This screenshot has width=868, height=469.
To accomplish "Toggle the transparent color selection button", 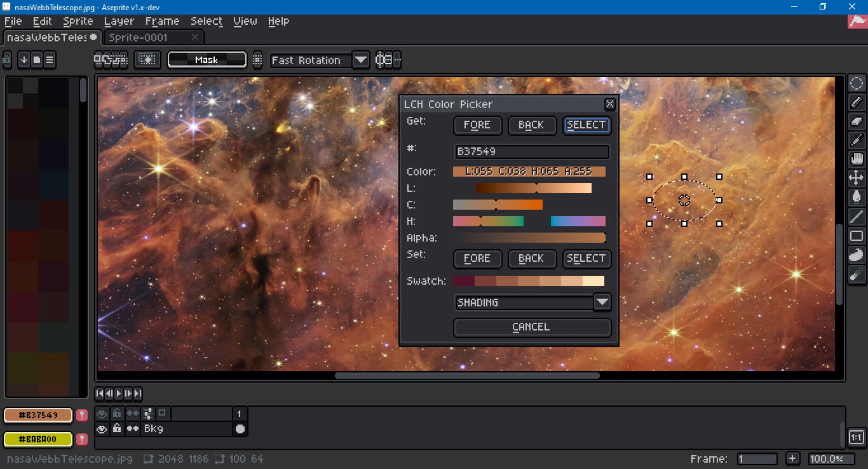I will 147,60.
